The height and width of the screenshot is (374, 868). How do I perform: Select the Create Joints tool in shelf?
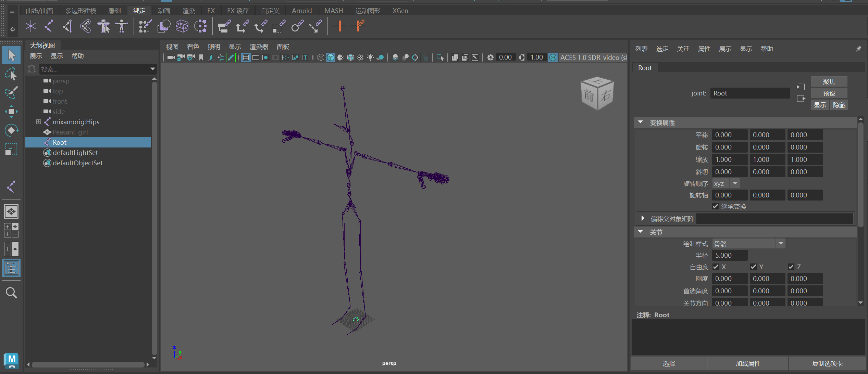point(49,26)
